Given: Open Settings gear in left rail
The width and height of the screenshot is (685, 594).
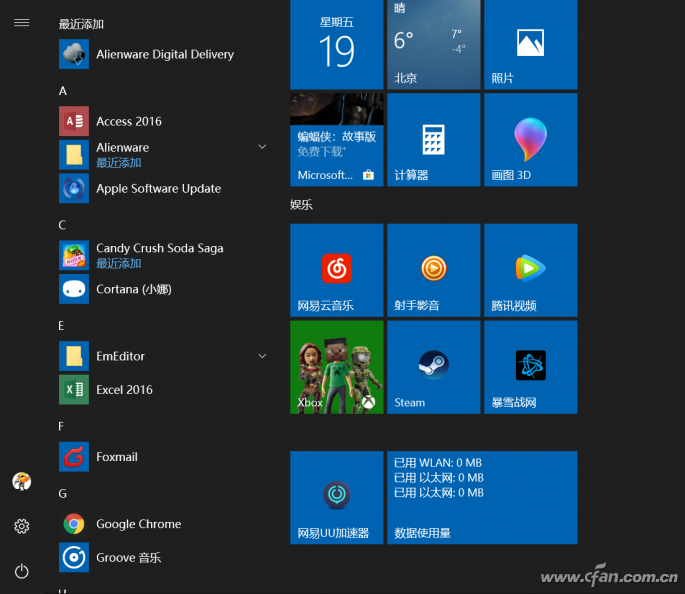Looking at the screenshot, I should (x=21, y=526).
